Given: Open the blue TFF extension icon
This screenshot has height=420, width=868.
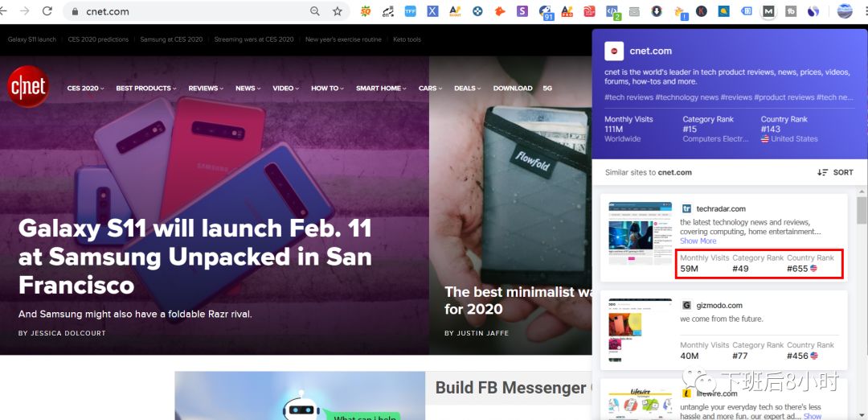Looking at the screenshot, I should [x=410, y=11].
